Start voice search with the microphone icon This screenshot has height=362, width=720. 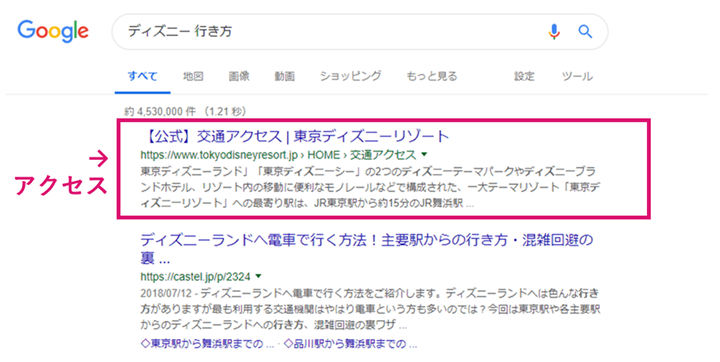[554, 31]
